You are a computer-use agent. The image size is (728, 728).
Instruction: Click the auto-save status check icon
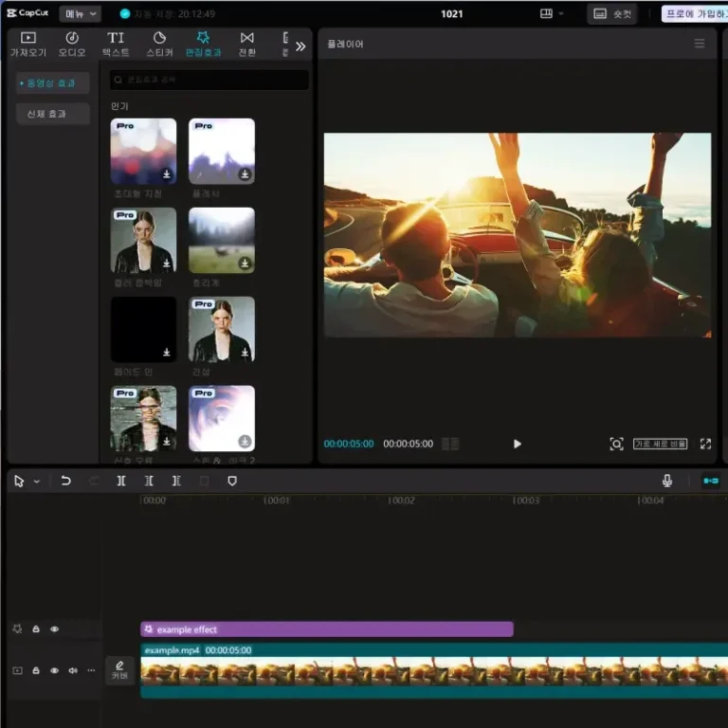coord(125,14)
